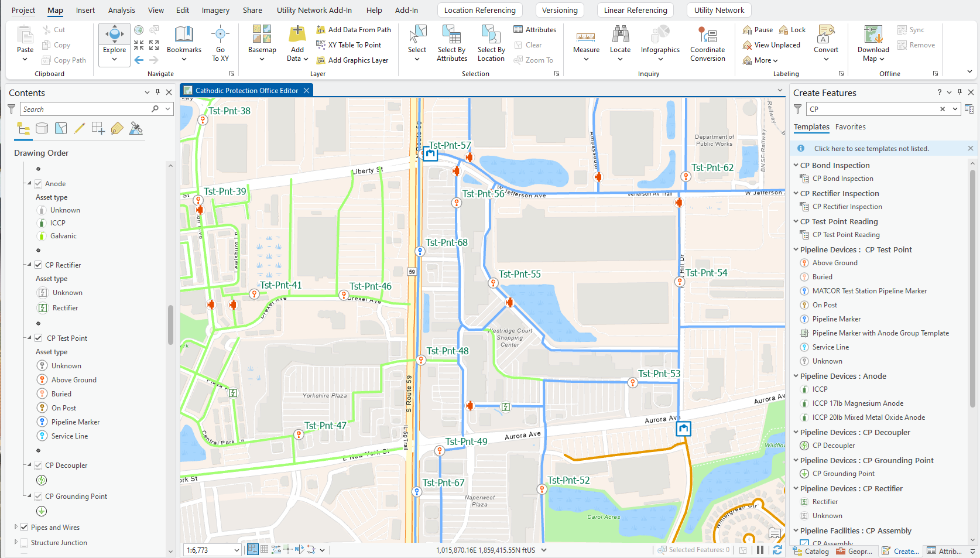Clear the CP text in template search

pyautogui.click(x=943, y=109)
